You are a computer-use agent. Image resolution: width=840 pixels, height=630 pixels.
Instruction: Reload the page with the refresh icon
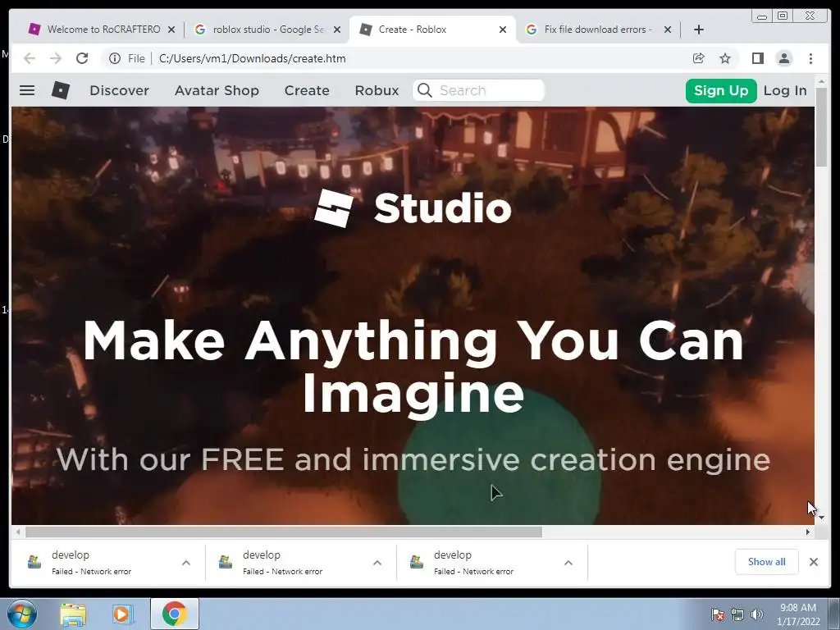pyautogui.click(x=82, y=58)
